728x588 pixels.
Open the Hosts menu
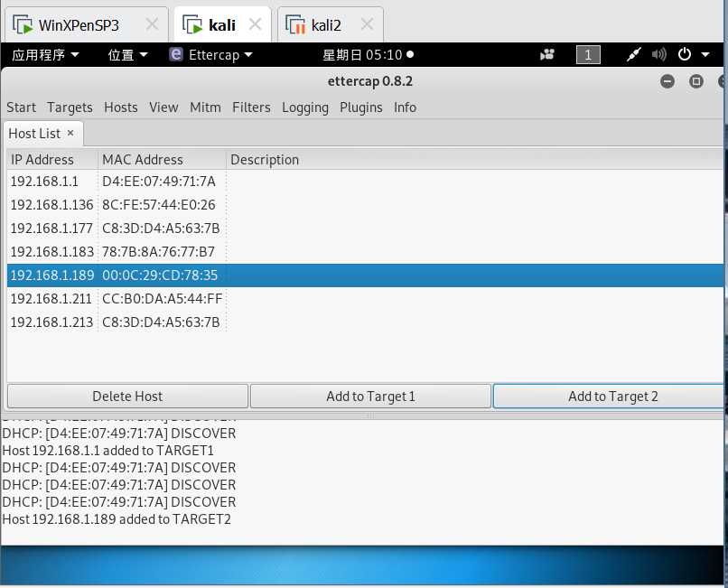coord(121,107)
